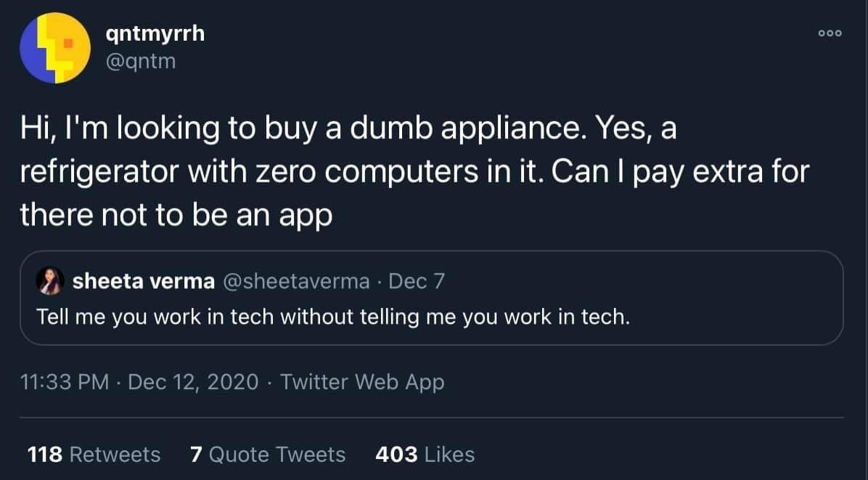868x480 pixels.
Task: View the 118 Retweets list
Action: pyautogui.click(x=94, y=455)
